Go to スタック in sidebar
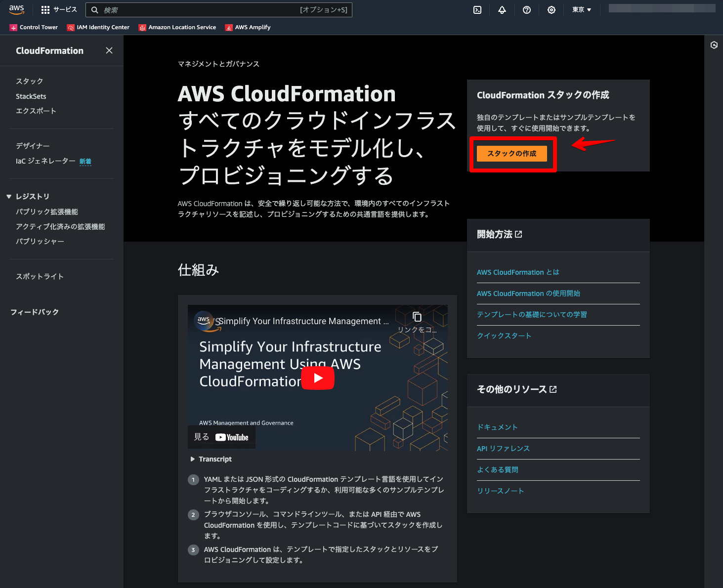This screenshot has height=588, width=723. (30, 81)
